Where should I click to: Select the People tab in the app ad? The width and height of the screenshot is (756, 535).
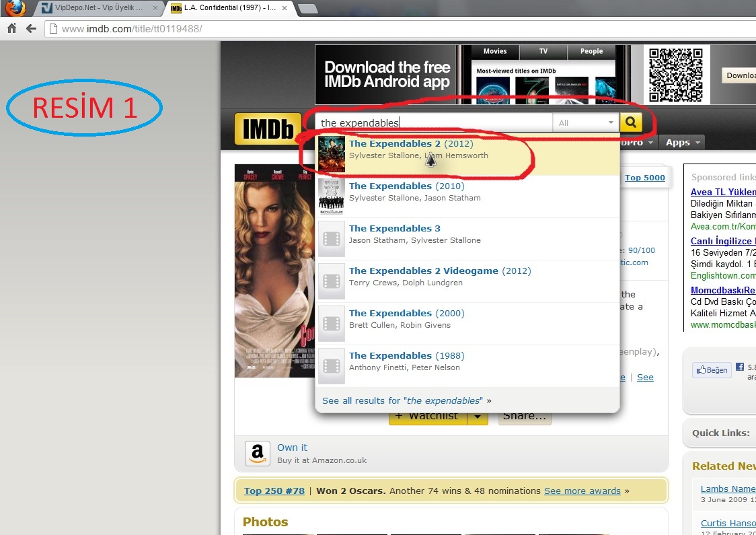pyautogui.click(x=592, y=51)
